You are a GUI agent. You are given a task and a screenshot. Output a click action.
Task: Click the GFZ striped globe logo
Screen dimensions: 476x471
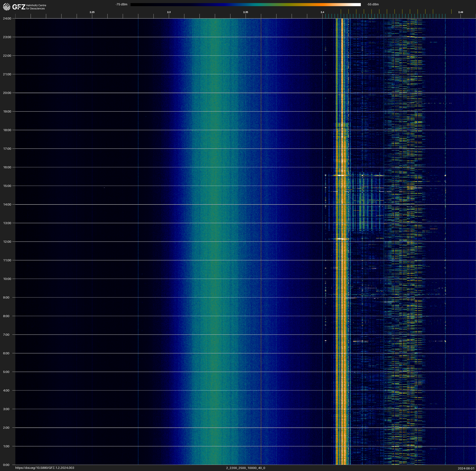[7, 7]
